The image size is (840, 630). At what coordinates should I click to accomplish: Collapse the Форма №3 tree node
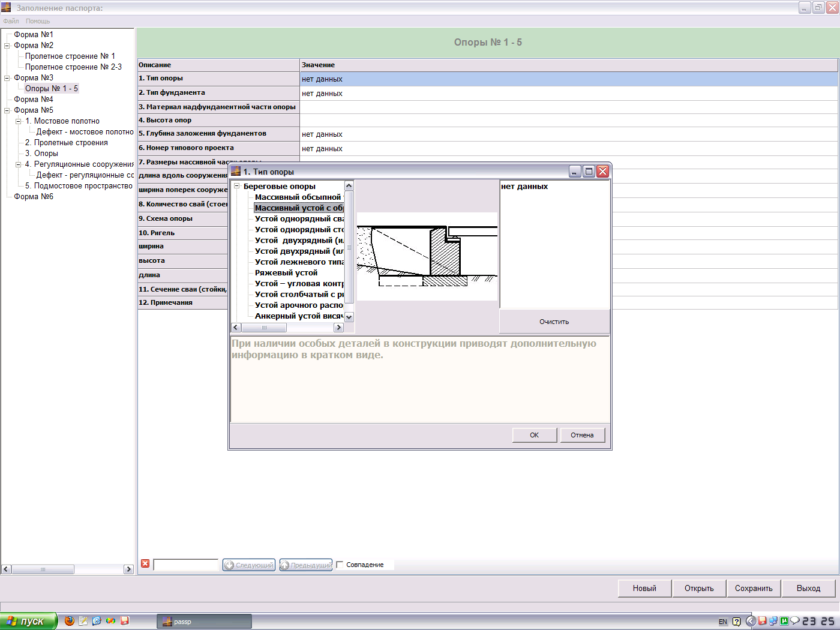(7, 78)
